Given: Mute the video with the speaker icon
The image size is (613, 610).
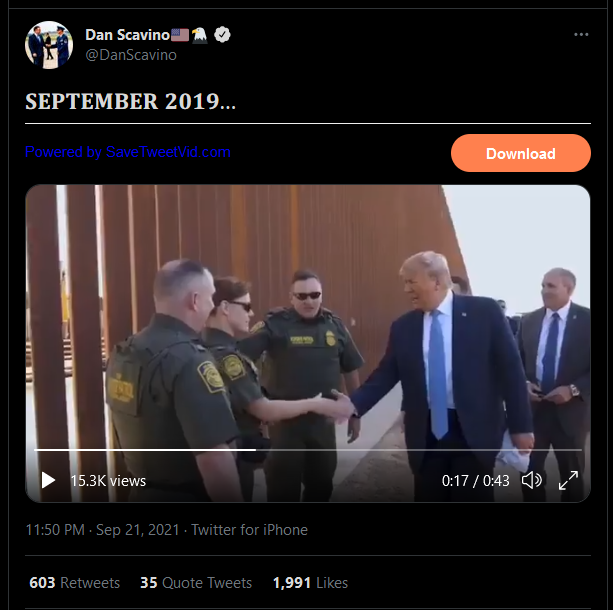Looking at the screenshot, I should coord(532,480).
